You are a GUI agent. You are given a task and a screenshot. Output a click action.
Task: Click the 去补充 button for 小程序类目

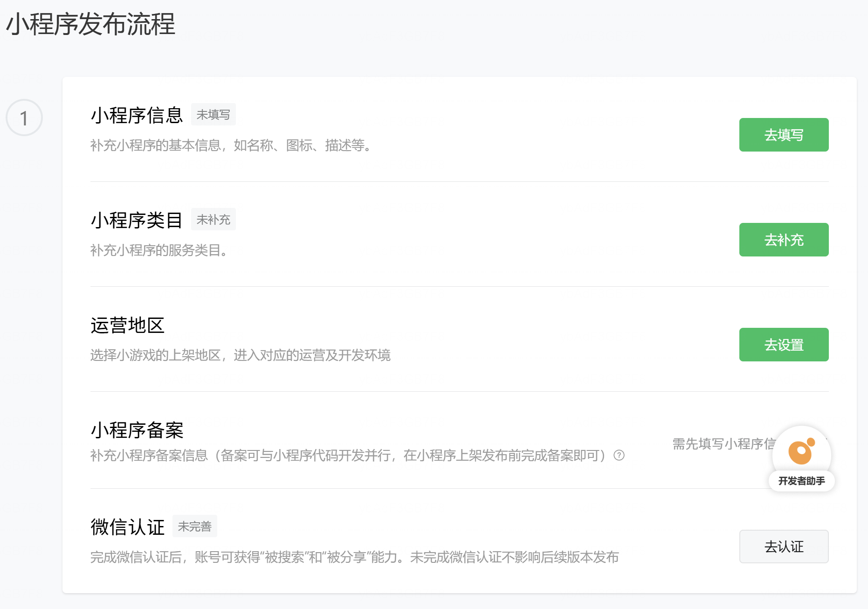(x=784, y=240)
